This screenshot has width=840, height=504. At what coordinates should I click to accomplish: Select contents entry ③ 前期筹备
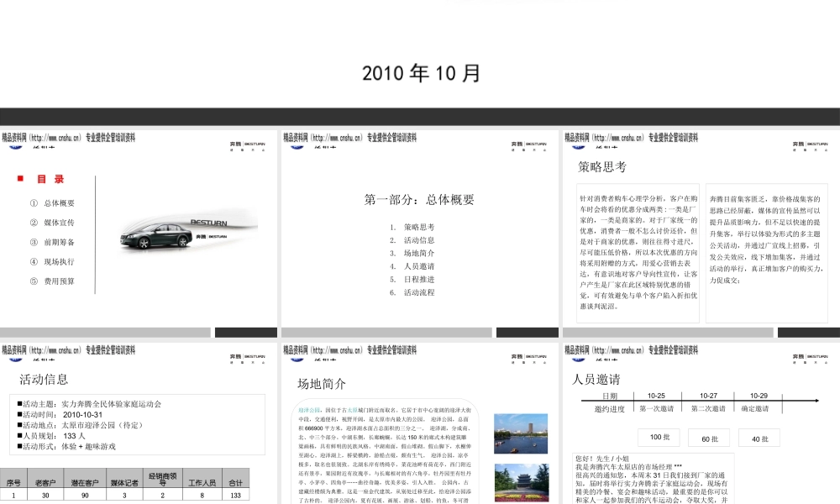52,242
